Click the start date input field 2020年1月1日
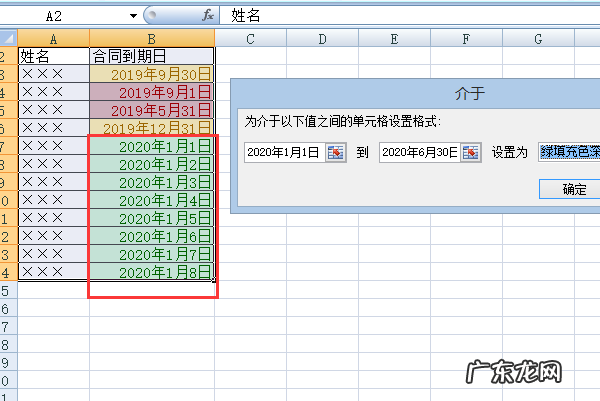The image size is (600, 401). (283, 152)
